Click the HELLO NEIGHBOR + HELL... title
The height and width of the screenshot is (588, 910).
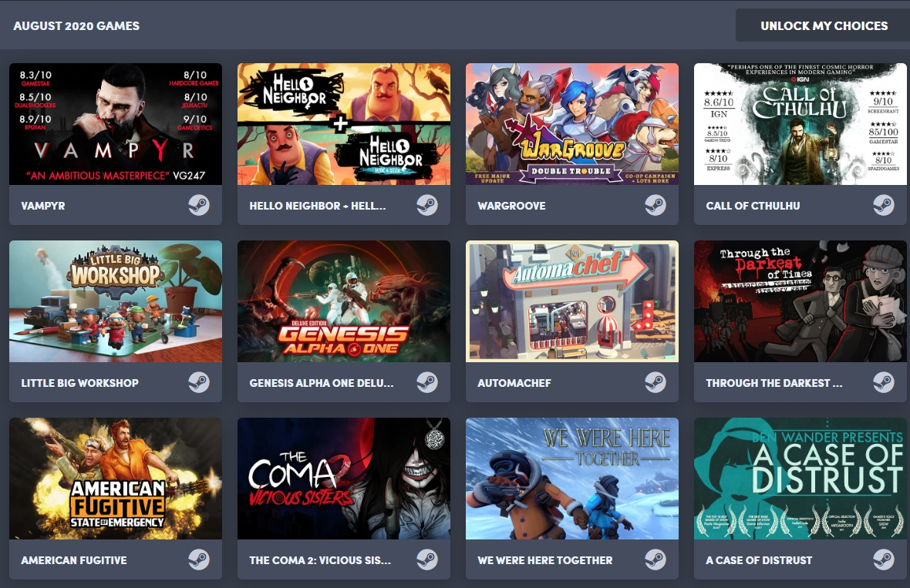(318, 206)
